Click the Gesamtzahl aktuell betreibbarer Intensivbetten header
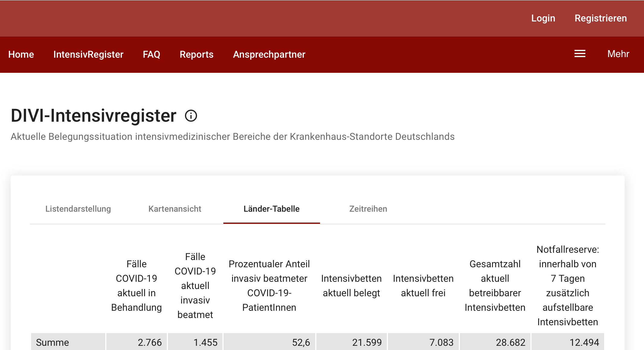 pos(495,286)
